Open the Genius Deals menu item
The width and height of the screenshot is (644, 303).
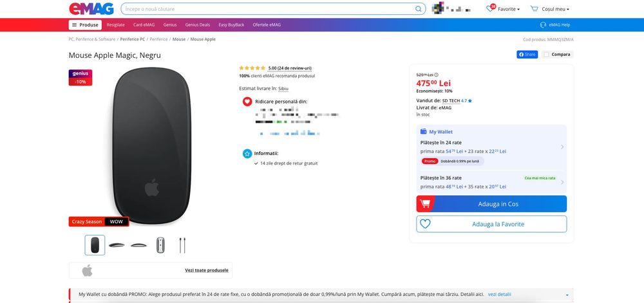[x=196, y=25]
